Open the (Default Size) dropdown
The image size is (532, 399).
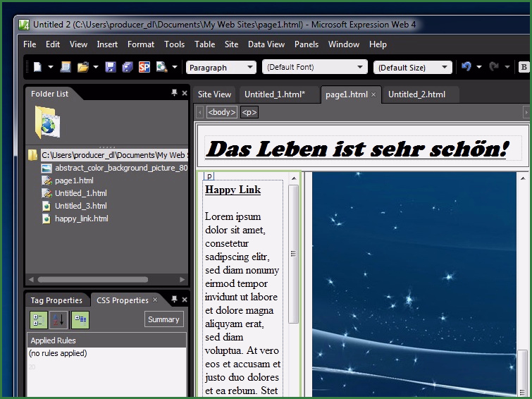click(412, 68)
